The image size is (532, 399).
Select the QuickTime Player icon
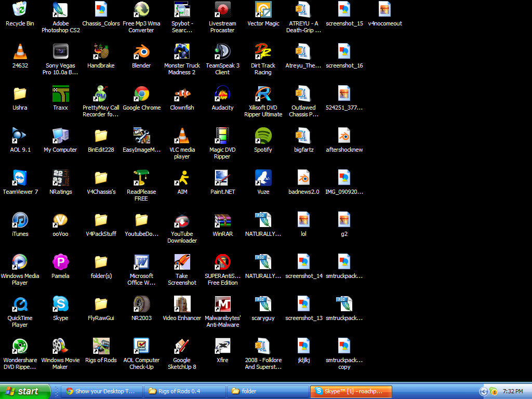click(20, 304)
